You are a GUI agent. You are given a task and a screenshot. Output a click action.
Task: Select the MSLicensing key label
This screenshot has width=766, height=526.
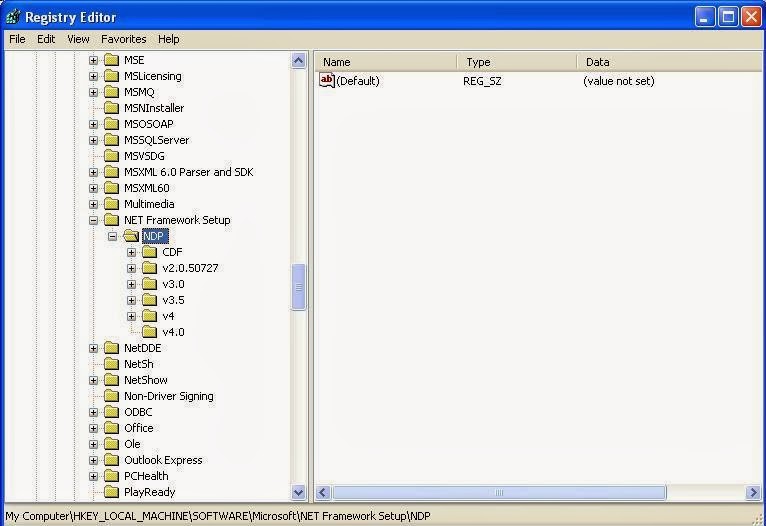click(152, 76)
